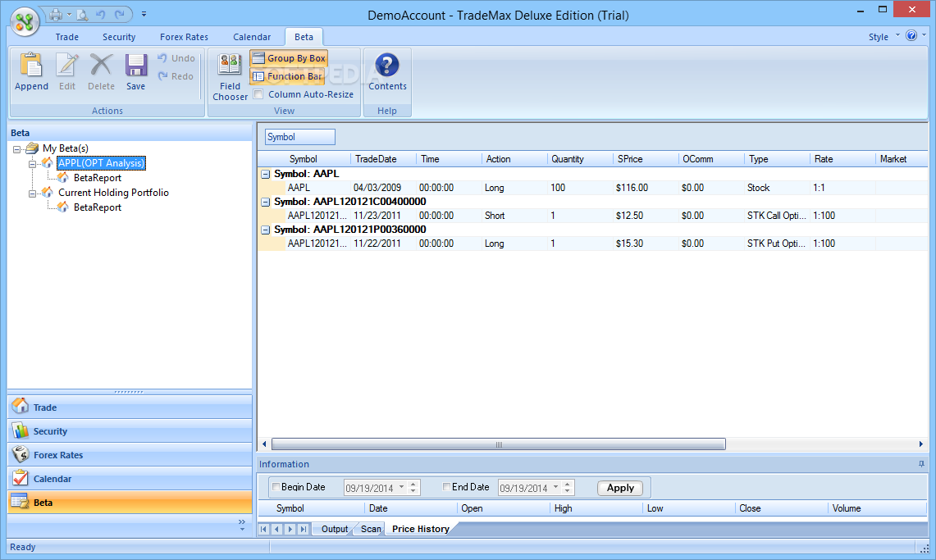The height and width of the screenshot is (560, 936).
Task: Switch to the Security ribbon tab
Action: pyautogui.click(x=119, y=37)
